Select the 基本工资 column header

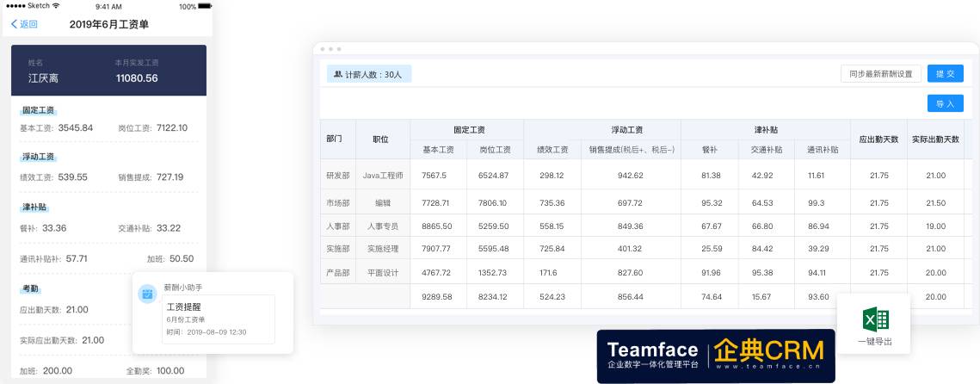pyautogui.click(x=438, y=150)
